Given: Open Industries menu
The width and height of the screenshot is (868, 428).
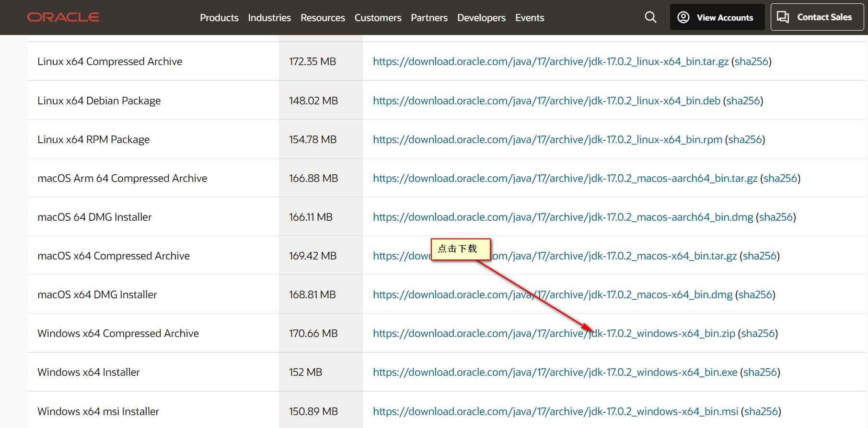Looking at the screenshot, I should [x=269, y=18].
